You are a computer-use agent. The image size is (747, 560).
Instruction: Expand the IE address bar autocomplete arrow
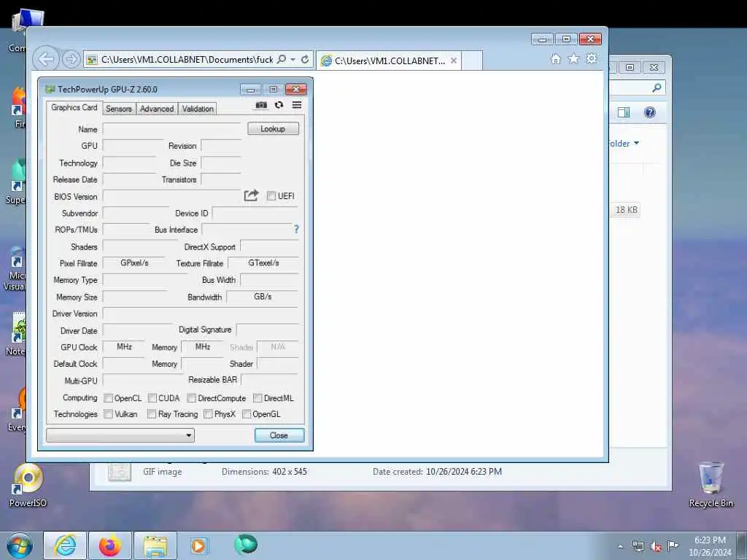(x=293, y=60)
